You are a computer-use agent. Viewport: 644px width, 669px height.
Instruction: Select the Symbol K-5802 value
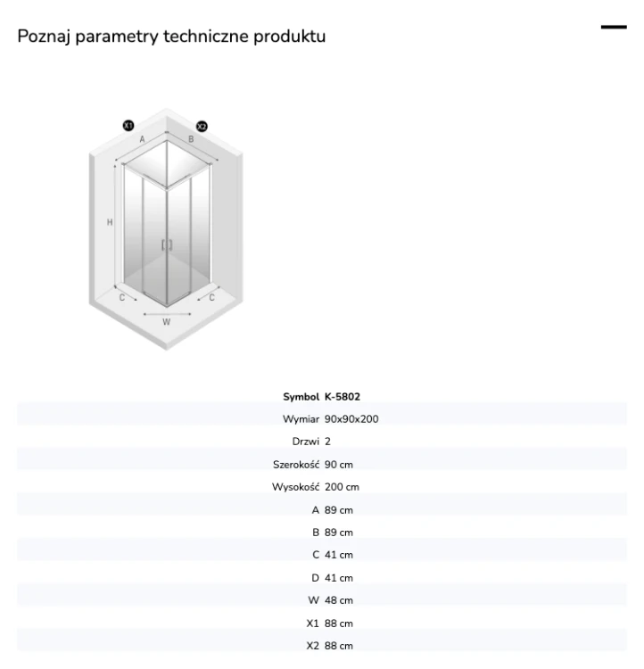coord(343,396)
